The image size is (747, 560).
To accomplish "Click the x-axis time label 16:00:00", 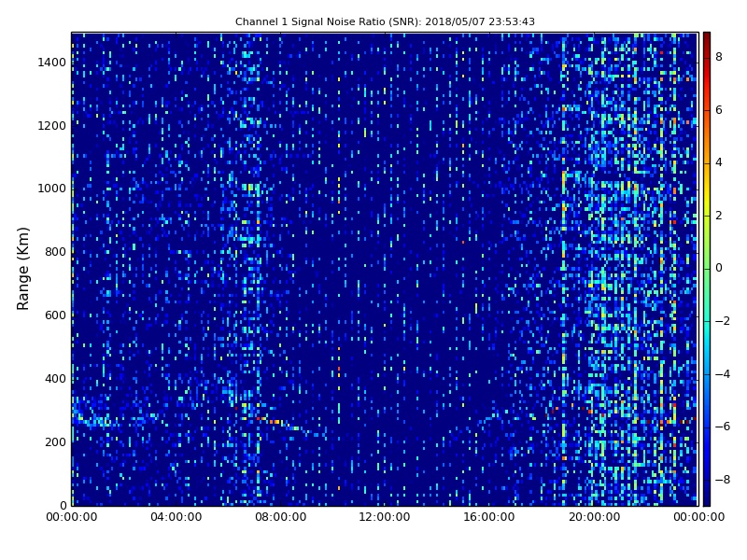I will (489, 517).
